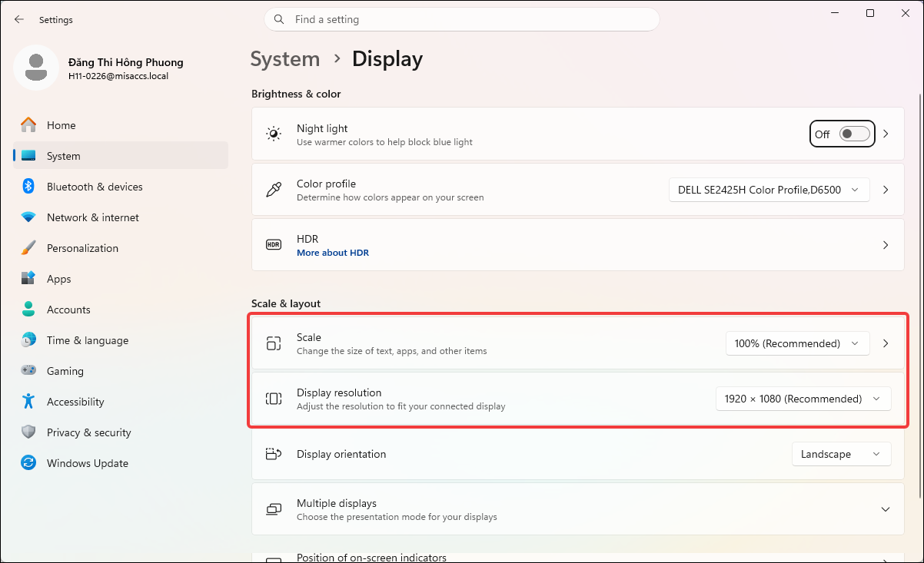Click the Scale & layout heading
924x563 pixels.
tap(286, 303)
